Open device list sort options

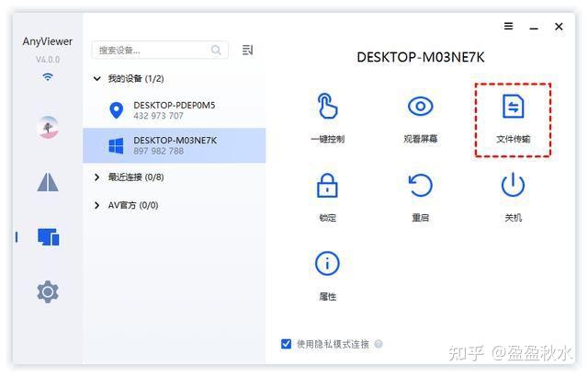pos(247,50)
